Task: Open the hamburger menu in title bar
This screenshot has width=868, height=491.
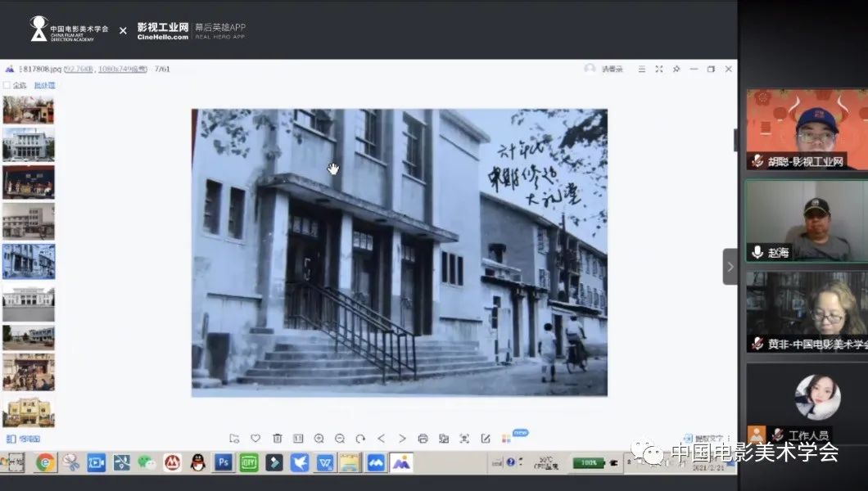Action: (x=641, y=70)
